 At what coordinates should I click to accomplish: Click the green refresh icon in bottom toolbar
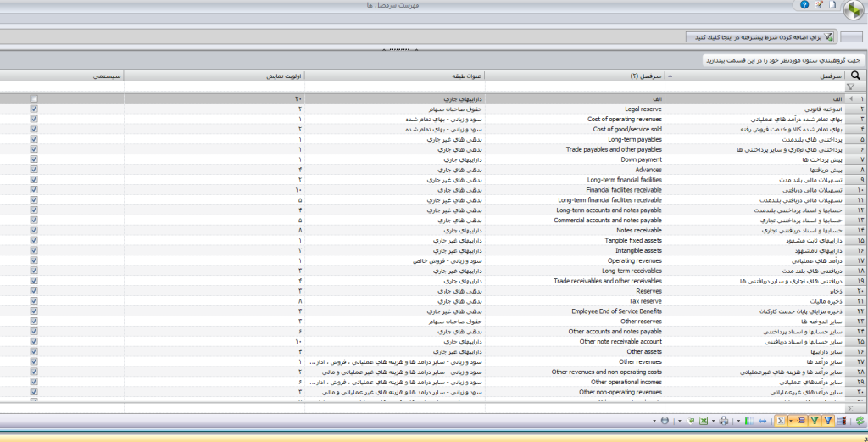point(860,421)
